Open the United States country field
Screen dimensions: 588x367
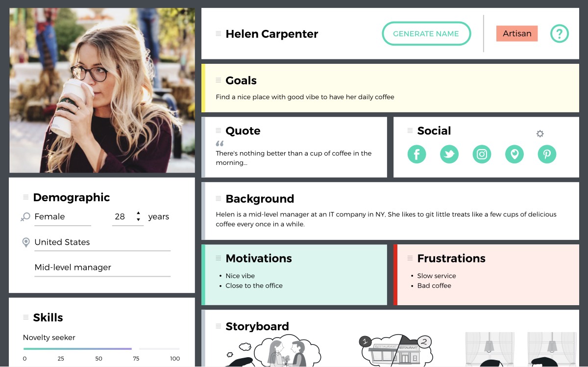(x=102, y=242)
